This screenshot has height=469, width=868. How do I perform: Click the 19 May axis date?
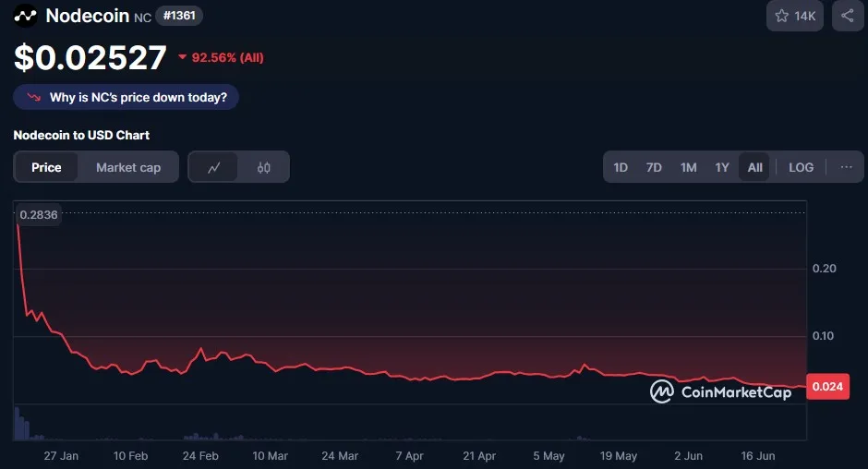coord(619,456)
